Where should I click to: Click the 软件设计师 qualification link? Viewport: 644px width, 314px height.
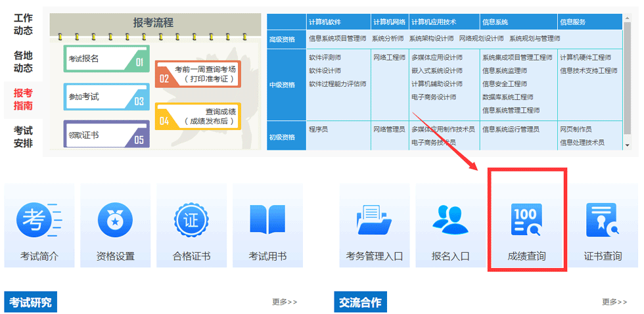(x=325, y=70)
